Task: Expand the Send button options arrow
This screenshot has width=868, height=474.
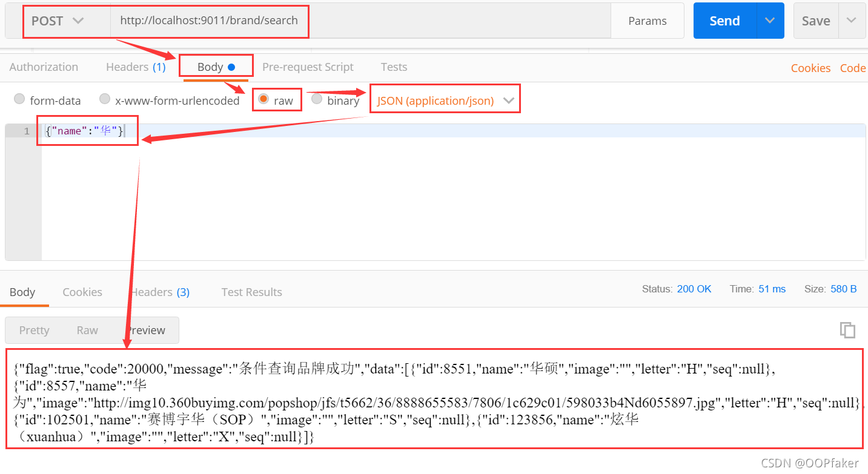Action: click(x=770, y=21)
